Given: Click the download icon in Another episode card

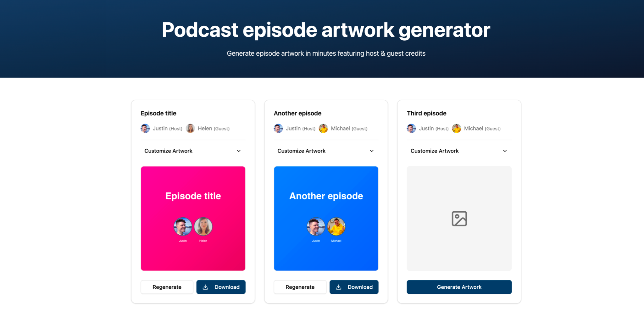Looking at the screenshot, I should click(338, 287).
